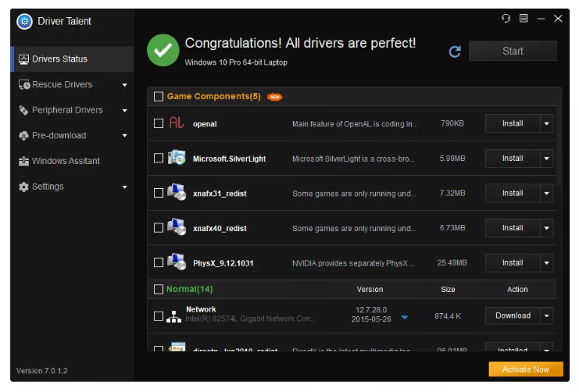Install xnafx40_redist

[513, 228]
